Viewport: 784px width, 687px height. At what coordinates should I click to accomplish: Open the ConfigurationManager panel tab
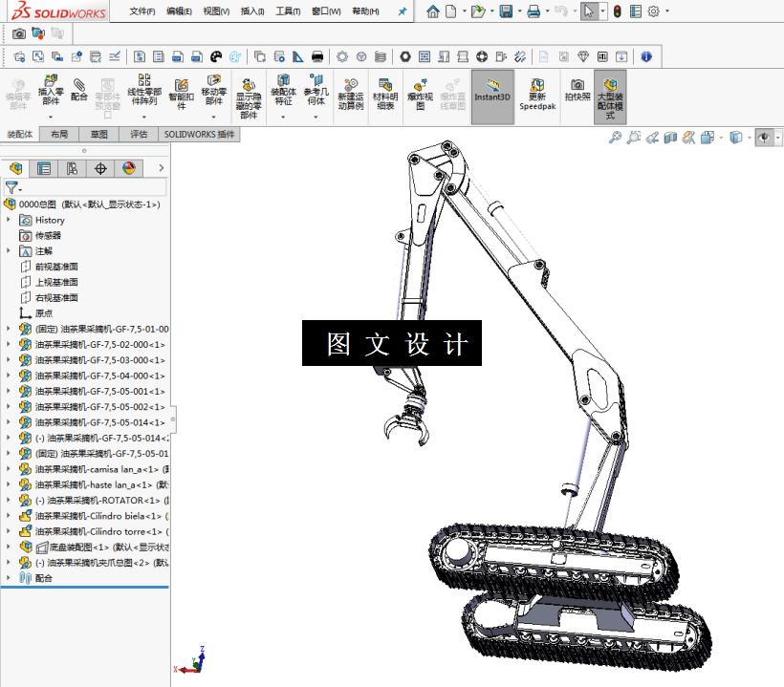click(72, 169)
